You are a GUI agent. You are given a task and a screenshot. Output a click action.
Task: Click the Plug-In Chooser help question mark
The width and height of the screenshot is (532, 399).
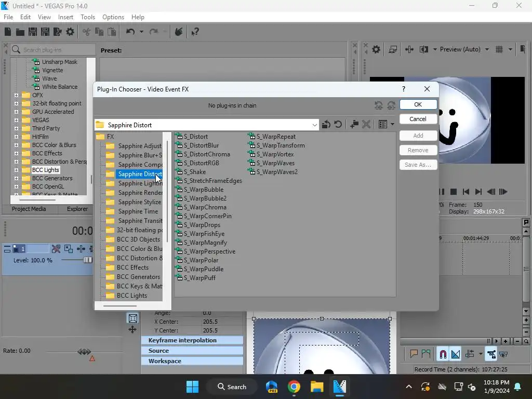click(403, 89)
